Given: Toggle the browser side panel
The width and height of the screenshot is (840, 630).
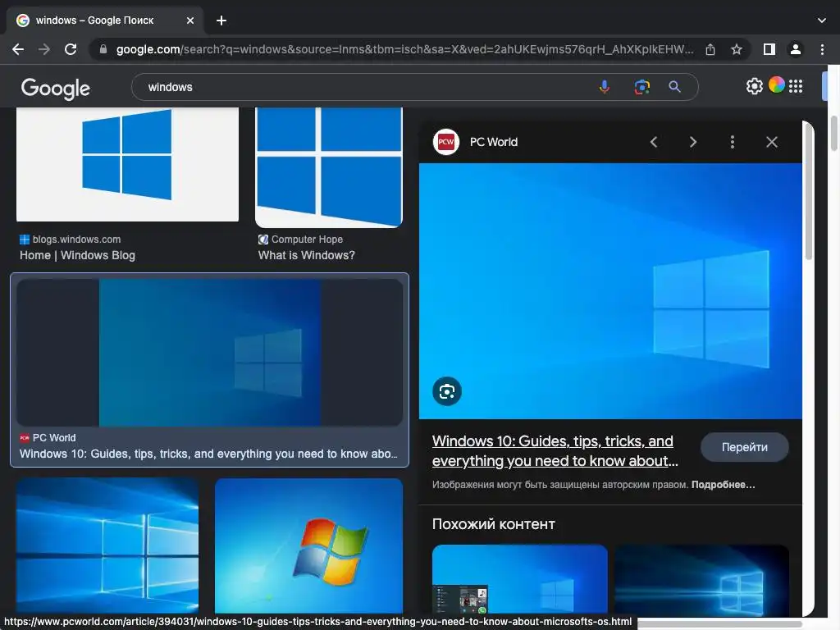Looking at the screenshot, I should click(769, 49).
